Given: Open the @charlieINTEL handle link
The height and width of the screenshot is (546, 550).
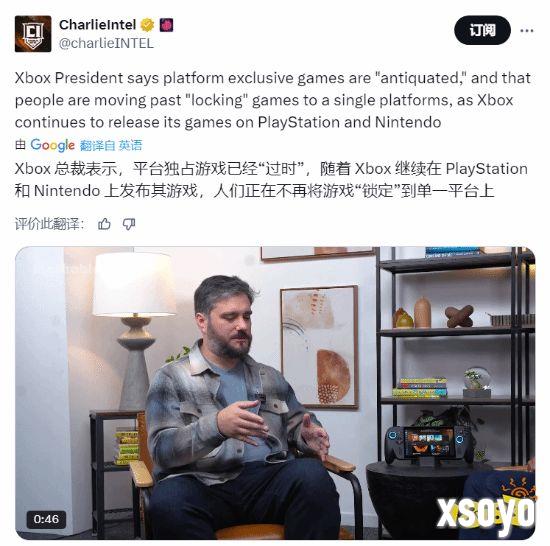Looking at the screenshot, I should 106,43.
